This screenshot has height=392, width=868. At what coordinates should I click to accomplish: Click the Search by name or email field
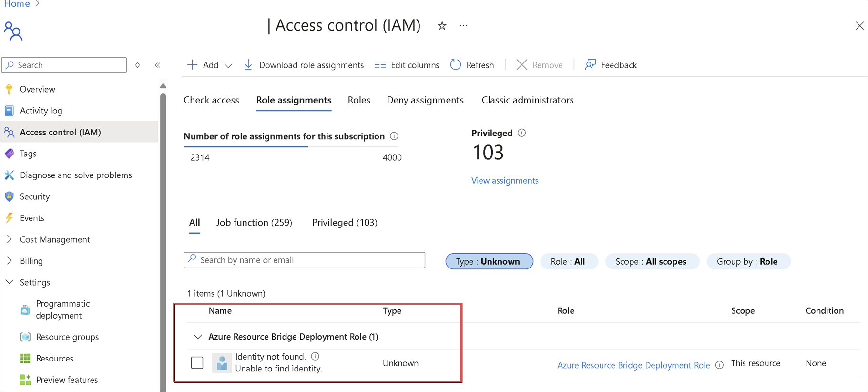coord(304,260)
